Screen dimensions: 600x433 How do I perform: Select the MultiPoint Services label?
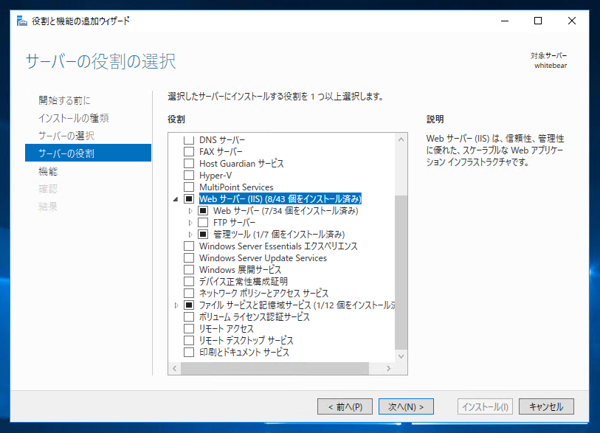pyautogui.click(x=236, y=187)
